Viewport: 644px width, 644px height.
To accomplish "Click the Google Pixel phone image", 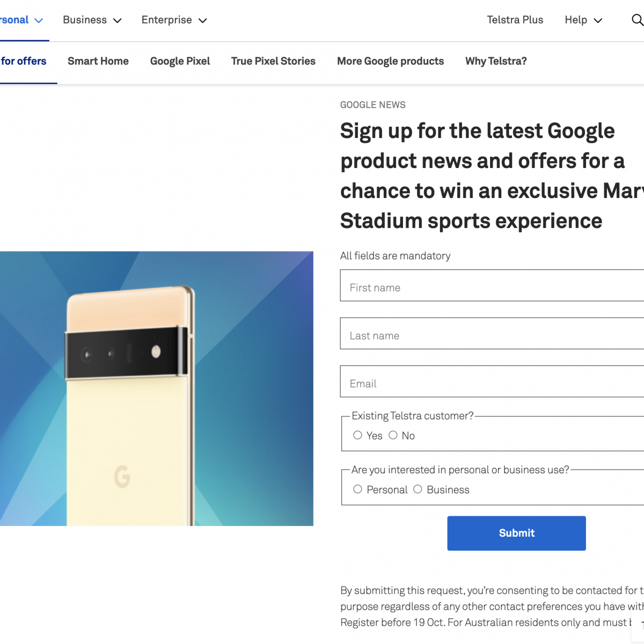I will 156,389.
